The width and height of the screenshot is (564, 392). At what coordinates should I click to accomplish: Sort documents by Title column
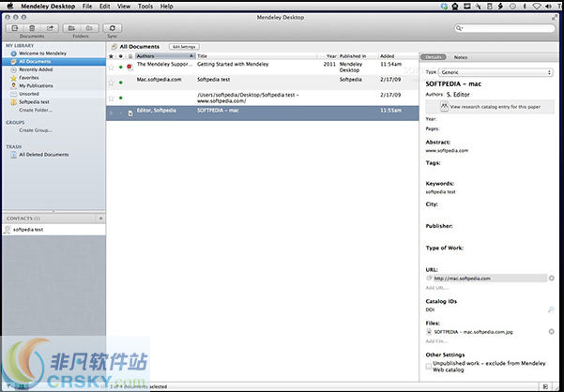pos(256,56)
